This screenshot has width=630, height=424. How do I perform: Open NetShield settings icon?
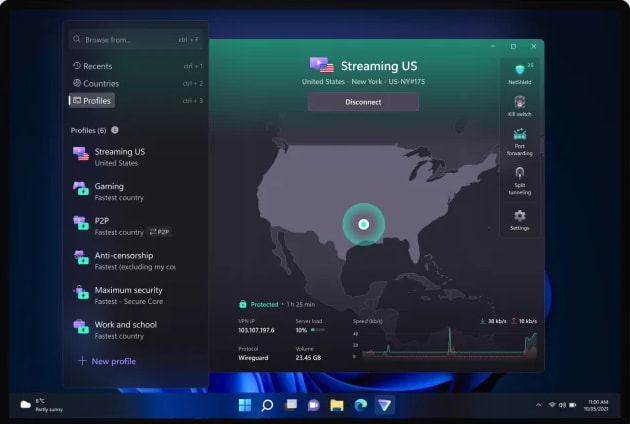click(520, 70)
